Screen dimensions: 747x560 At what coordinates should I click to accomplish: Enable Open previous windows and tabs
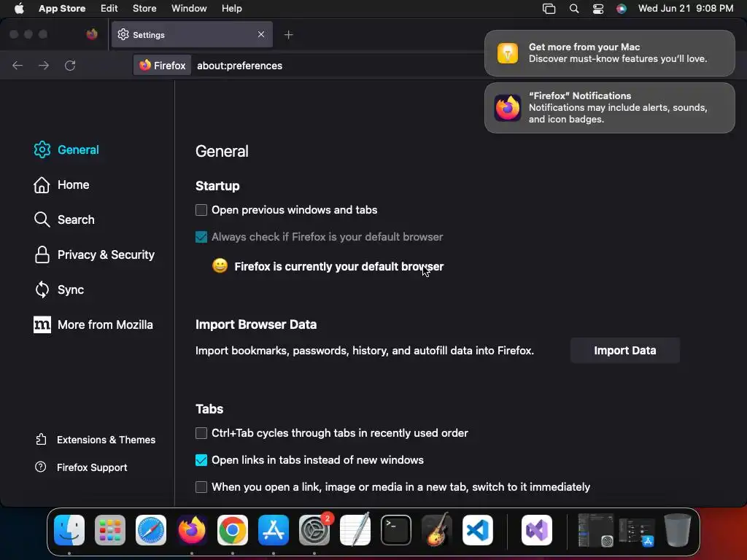point(201,210)
